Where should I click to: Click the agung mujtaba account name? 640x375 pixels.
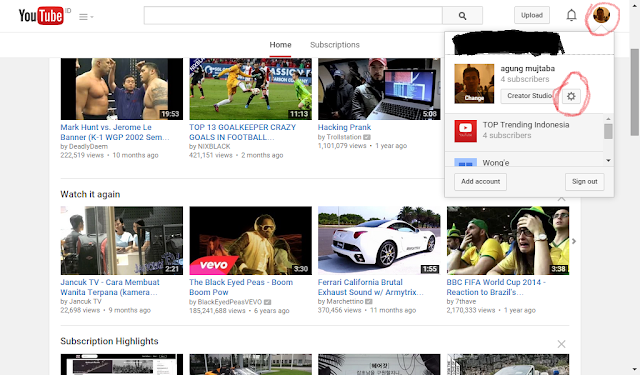527,69
